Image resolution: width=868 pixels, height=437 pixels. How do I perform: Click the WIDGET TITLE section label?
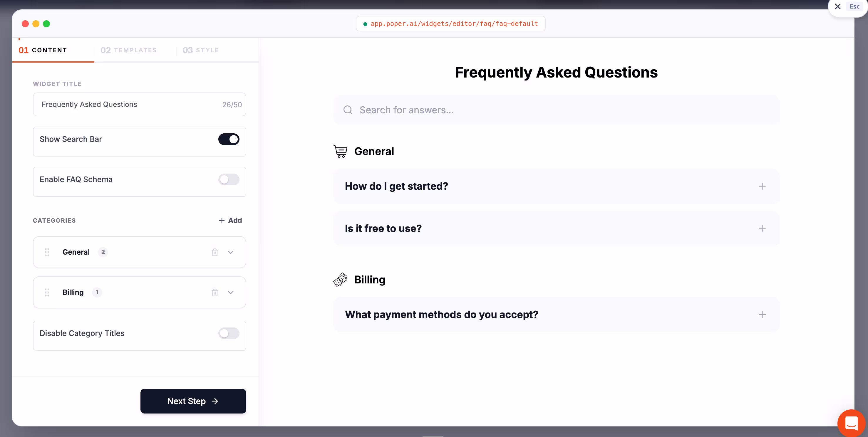pyautogui.click(x=57, y=84)
